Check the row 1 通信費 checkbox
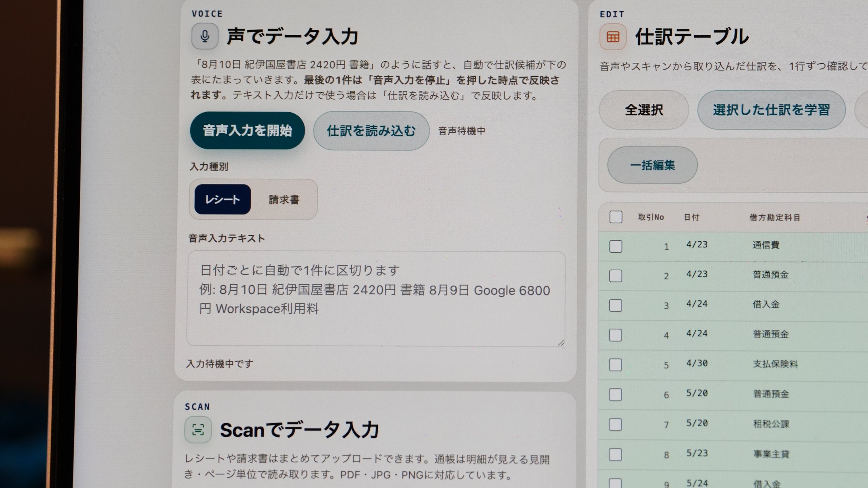 [616, 246]
